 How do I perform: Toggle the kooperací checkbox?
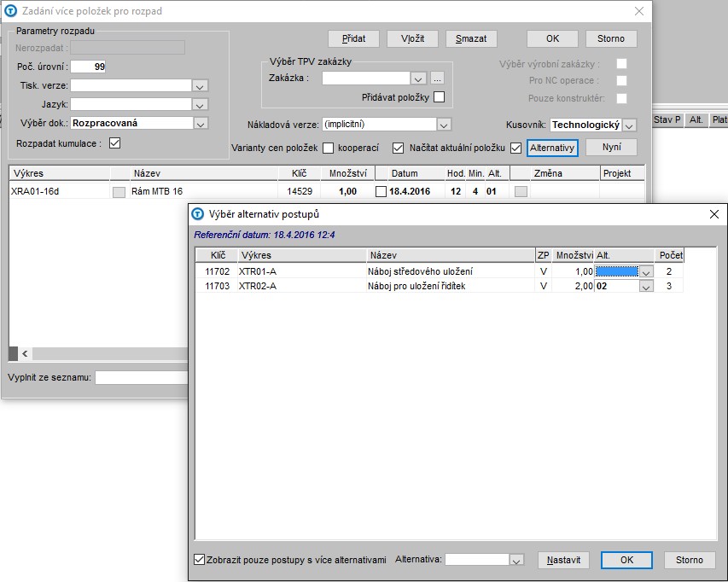point(398,148)
